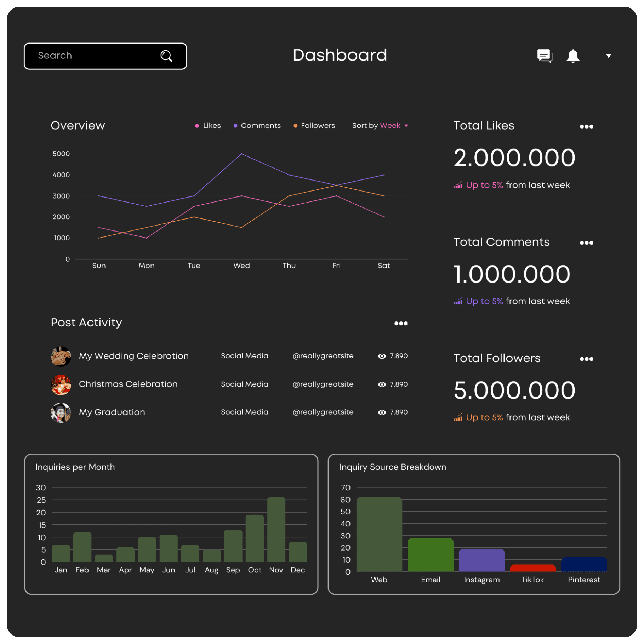The height and width of the screenshot is (644, 644).
Task: Click the search magnifier icon
Action: (166, 56)
